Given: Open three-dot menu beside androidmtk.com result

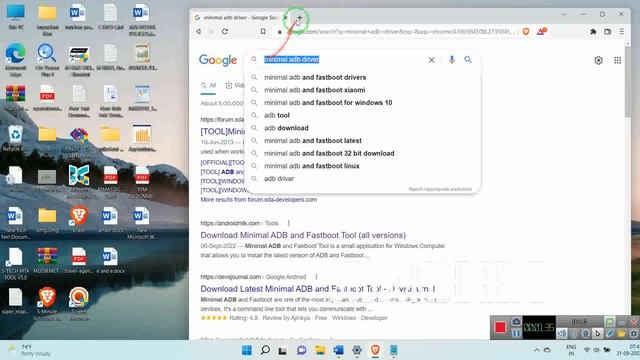Looking at the screenshot, I should pyautogui.click(x=289, y=223).
